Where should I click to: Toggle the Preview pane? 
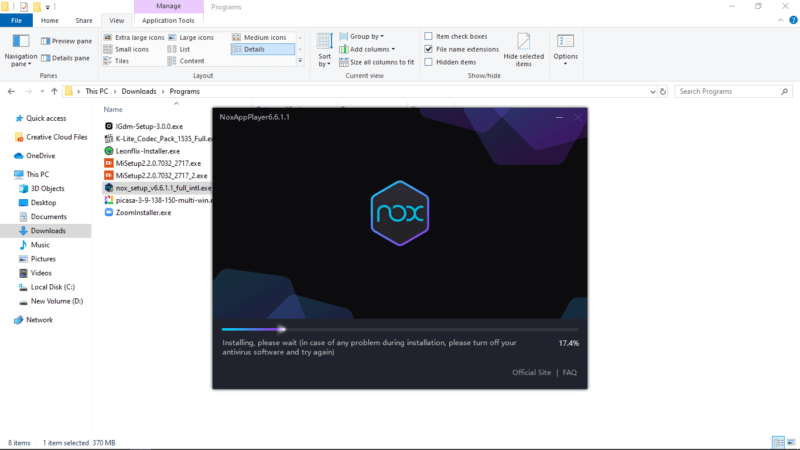(66, 41)
